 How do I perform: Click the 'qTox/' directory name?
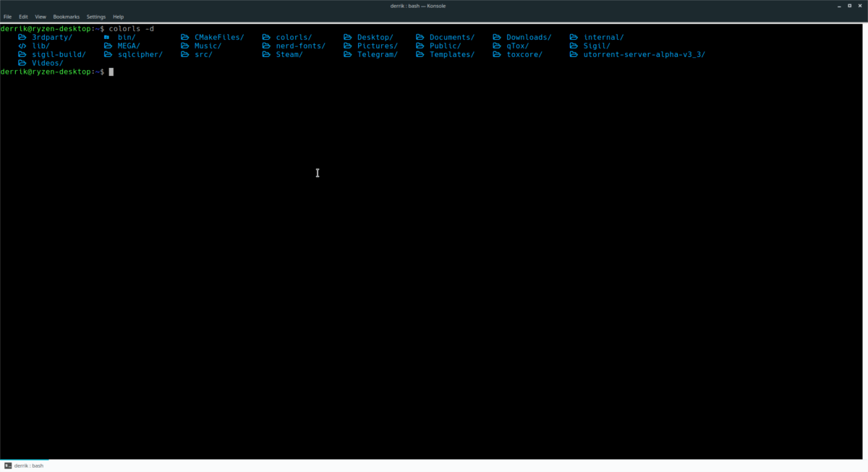pyautogui.click(x=518, y=46)
